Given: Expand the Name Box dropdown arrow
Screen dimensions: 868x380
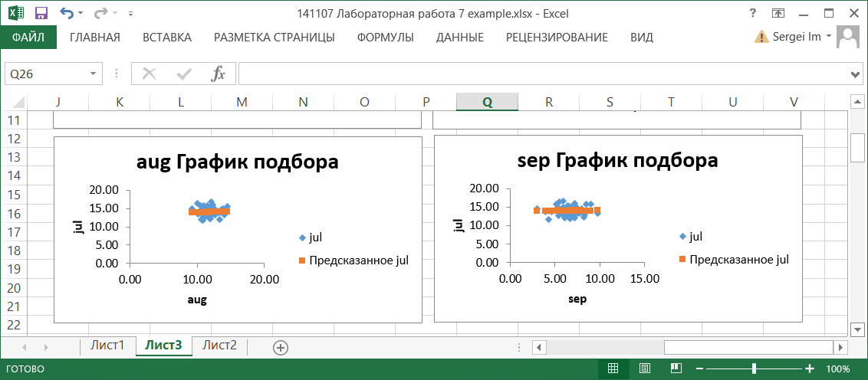Looking at the screenshot, I should 93,74.
